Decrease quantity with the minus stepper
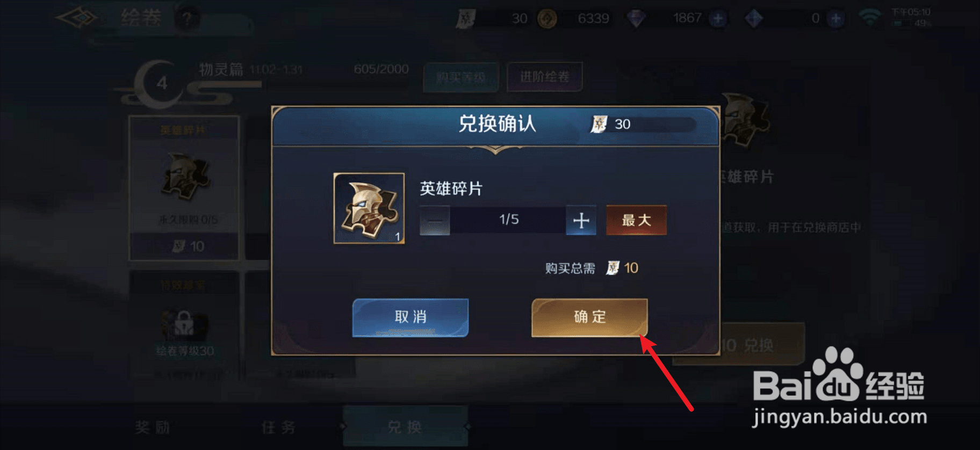This screenshot has width=980, height=450. (435, 220)
